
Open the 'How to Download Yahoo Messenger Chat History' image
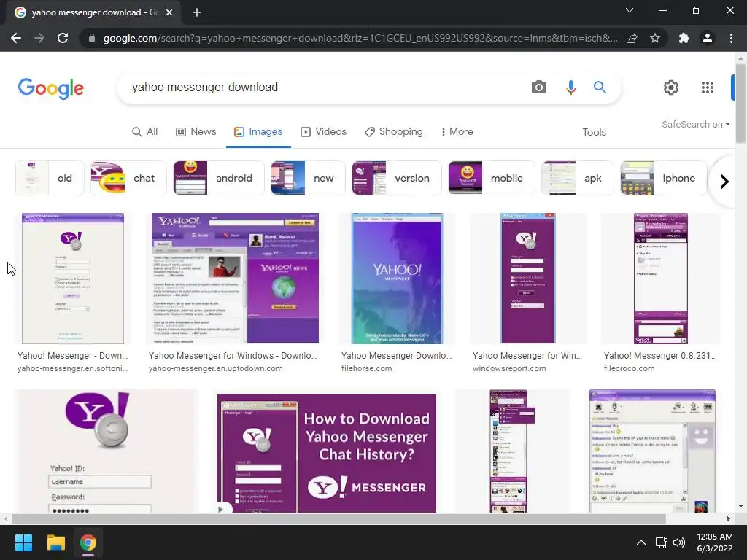click(x=327, y=453)
